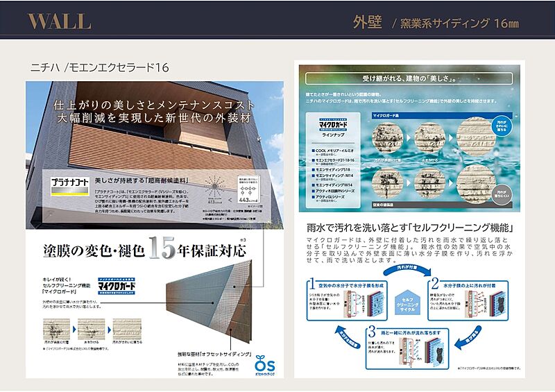Image resolution: width=555 pixels, height=392 pixels.
Task: Click the 受け継がれる、建物の「美しさ」 banner
Action: 409,78
